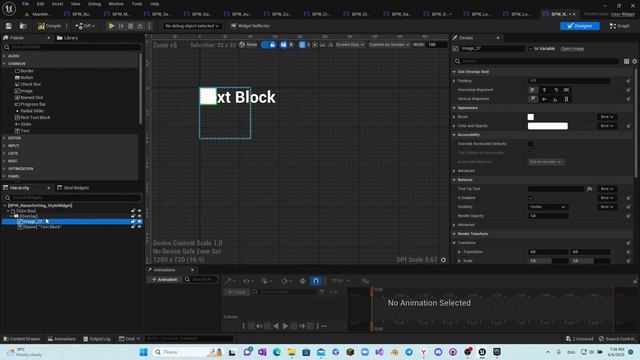Open the Visibility dropdown
Screen dimensions: 640x360
point(547,207)
